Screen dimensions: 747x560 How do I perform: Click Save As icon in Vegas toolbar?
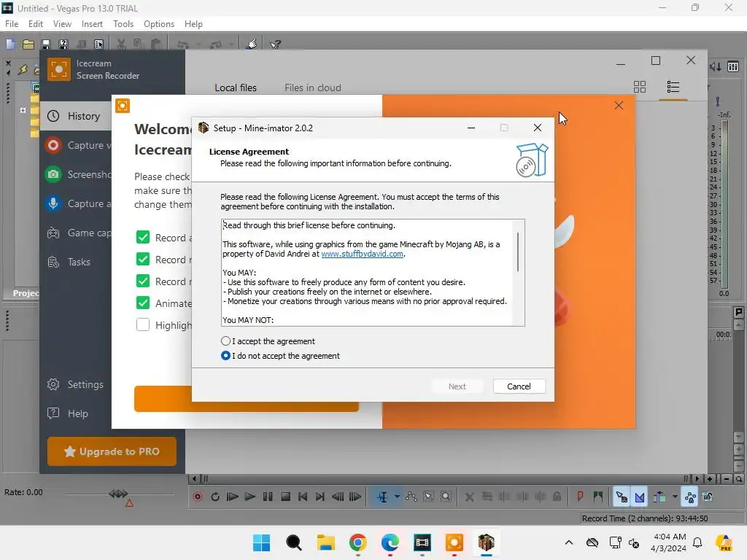click(x=63, y=44)
